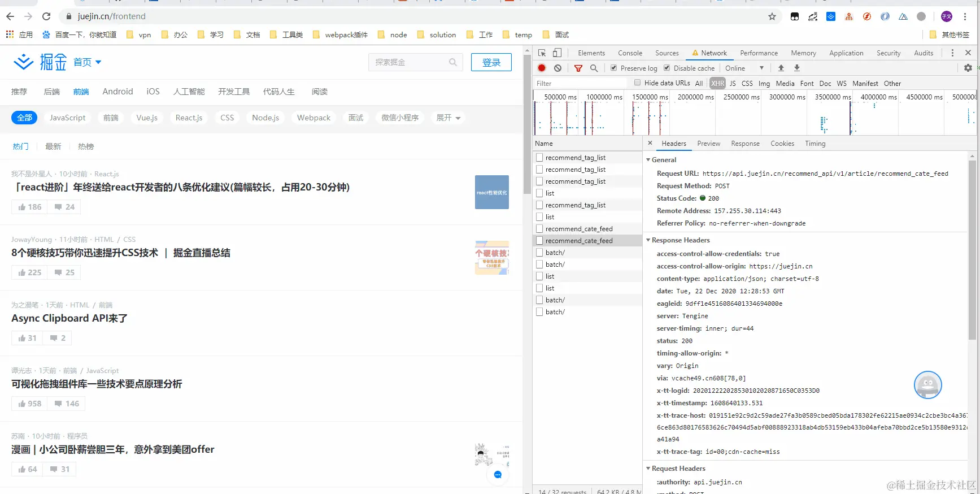Clear the network log
This screenshot has width=980, height=494.
click(557, 68)
